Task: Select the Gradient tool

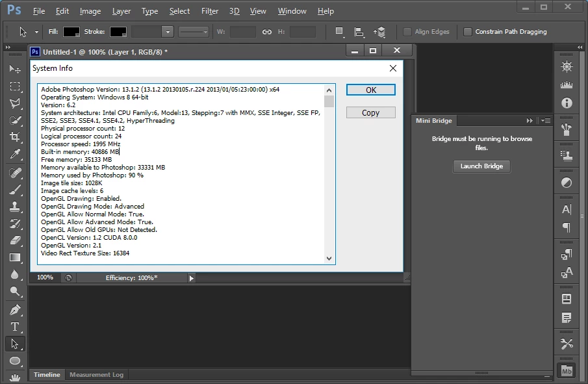Action: 15,258
